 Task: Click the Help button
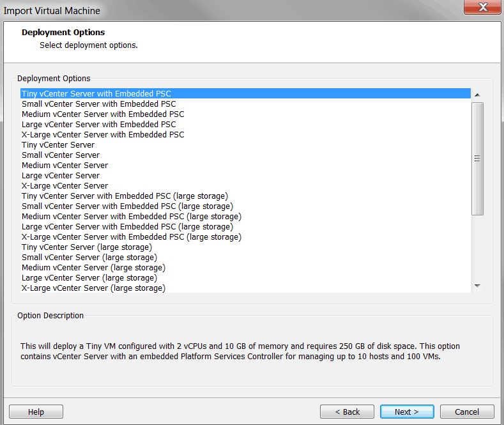coord(36,412)
